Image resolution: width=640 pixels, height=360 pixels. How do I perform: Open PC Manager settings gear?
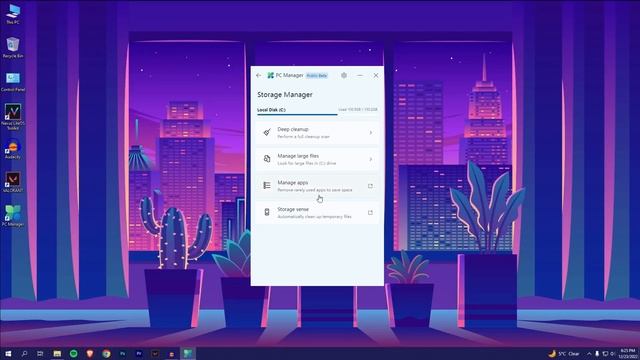[344, 76]
